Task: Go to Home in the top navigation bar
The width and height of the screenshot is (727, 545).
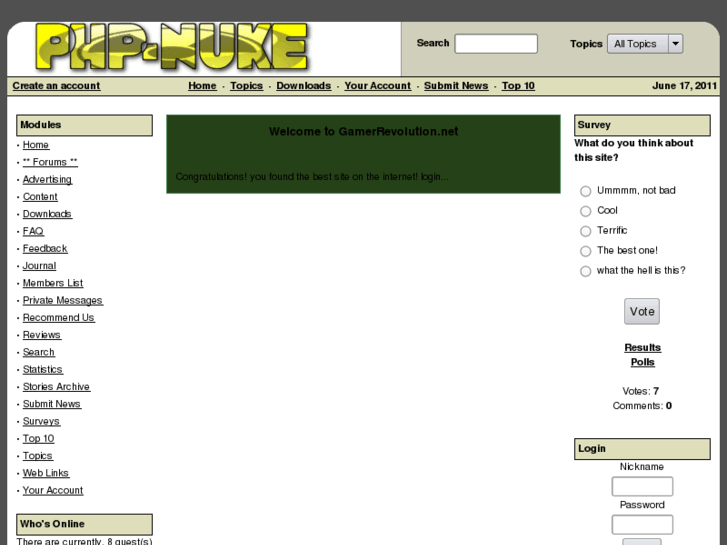Action: pos(202,86)
